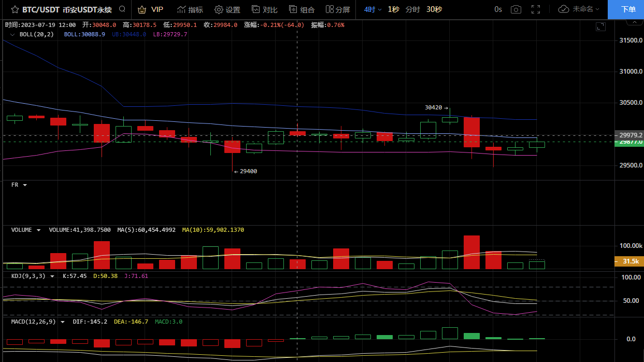Enter fullscreen mode from the top toolbar
644x362 pixels.
coord(536,9)
